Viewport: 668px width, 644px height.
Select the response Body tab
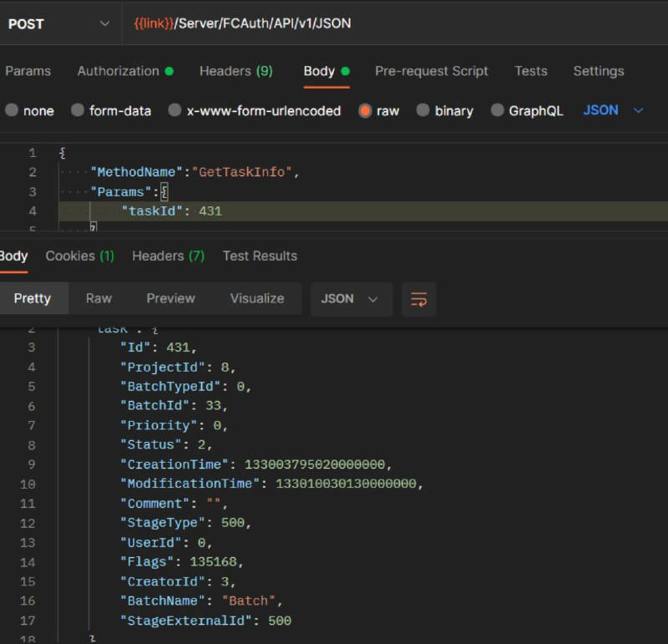click(13, 256)
